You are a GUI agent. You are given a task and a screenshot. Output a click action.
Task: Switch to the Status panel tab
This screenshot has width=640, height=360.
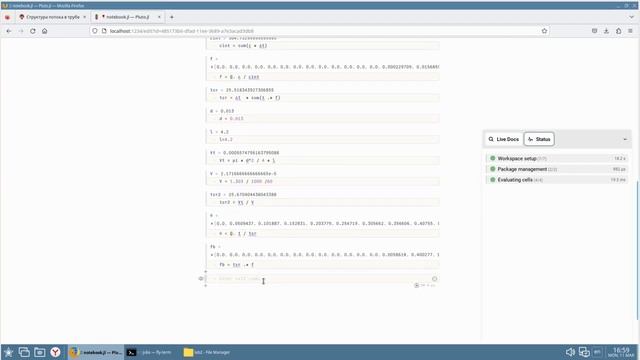tap(539, 139)
